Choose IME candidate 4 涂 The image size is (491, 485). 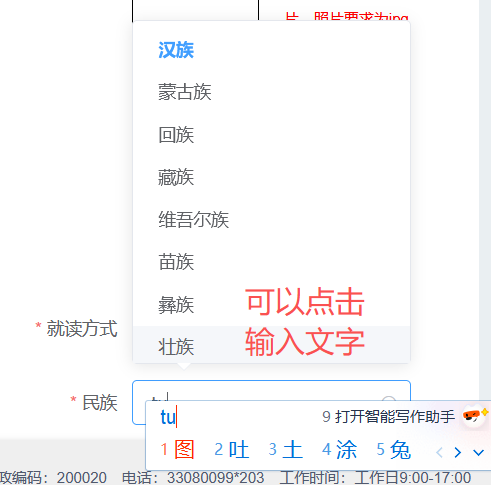click(339, 449)
